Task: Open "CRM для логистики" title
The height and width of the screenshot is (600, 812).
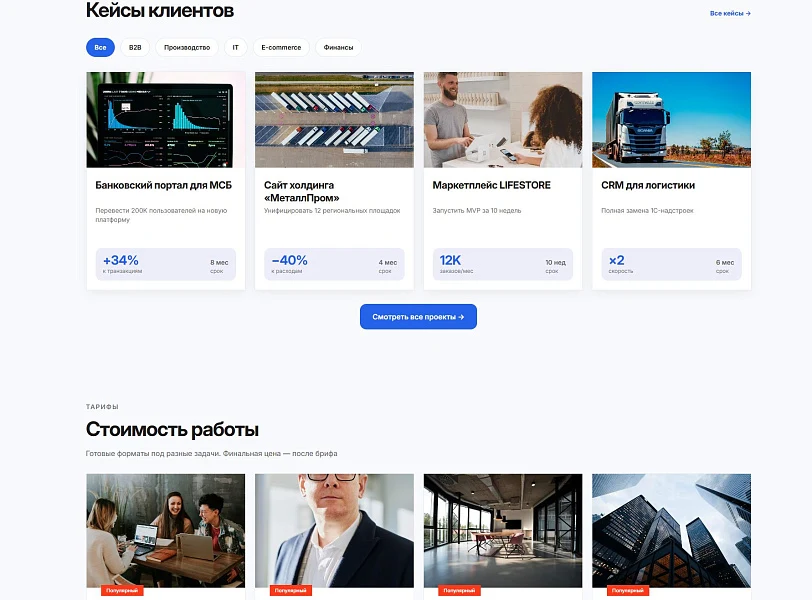Action: pyautogui.click(x=648, y=185)
